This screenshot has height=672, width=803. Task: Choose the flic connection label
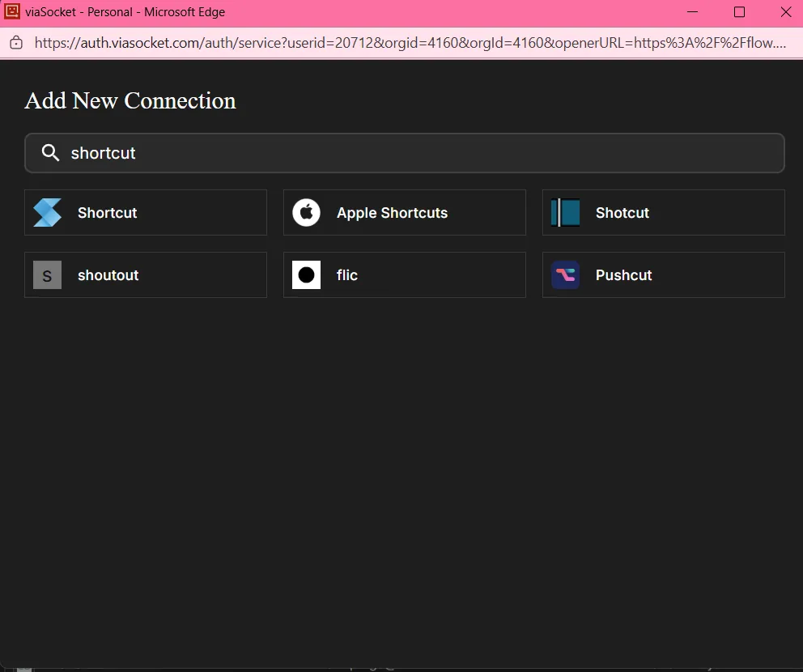346,275
